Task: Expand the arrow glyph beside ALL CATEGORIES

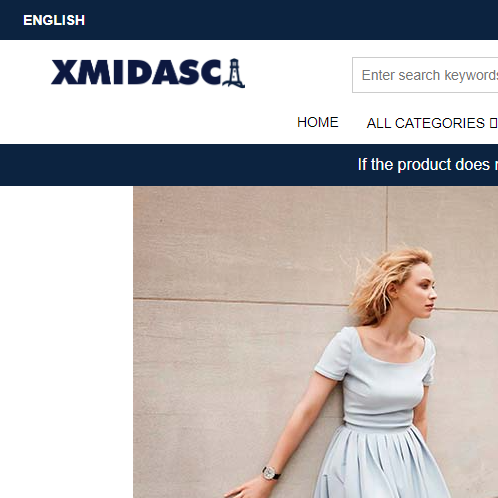Action: click(494, 123)
